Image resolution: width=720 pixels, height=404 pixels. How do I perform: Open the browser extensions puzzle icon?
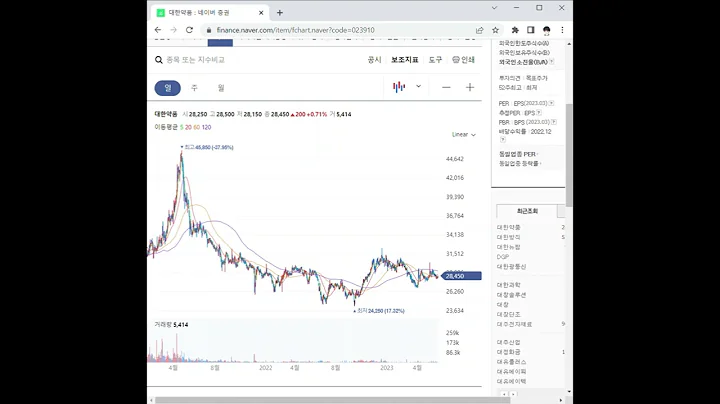(515, 30)
